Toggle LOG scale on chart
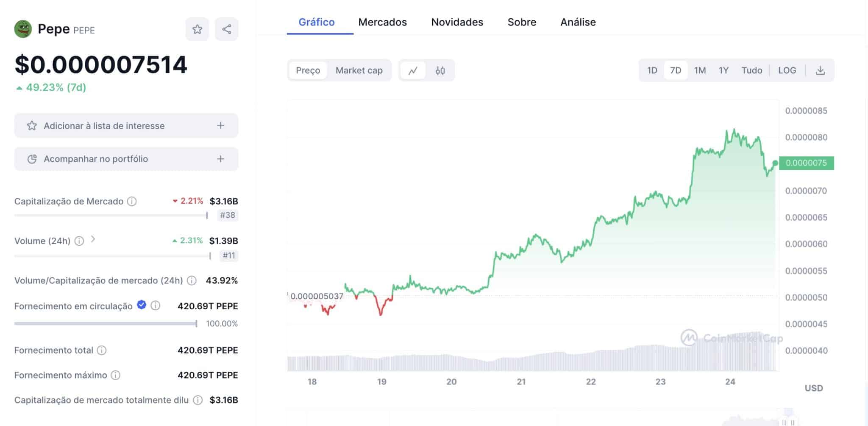 click(787, 70)
